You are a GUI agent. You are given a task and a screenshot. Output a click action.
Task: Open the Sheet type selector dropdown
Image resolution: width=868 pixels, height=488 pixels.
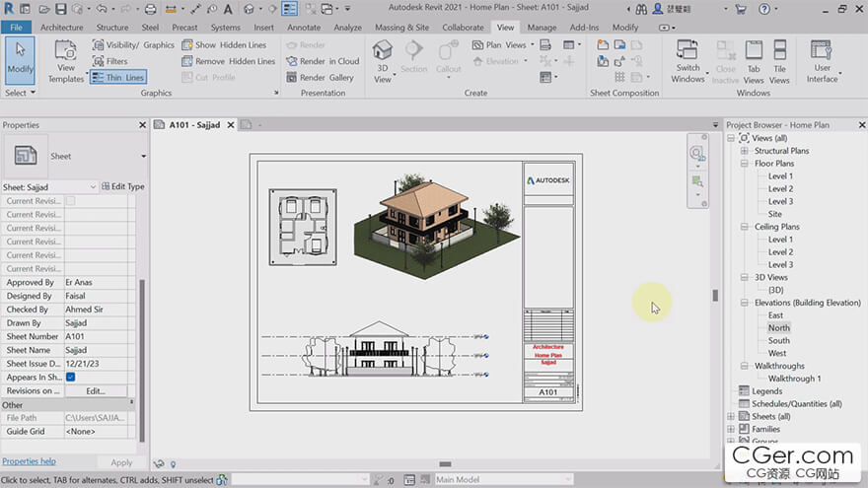[x=143, y=157]
